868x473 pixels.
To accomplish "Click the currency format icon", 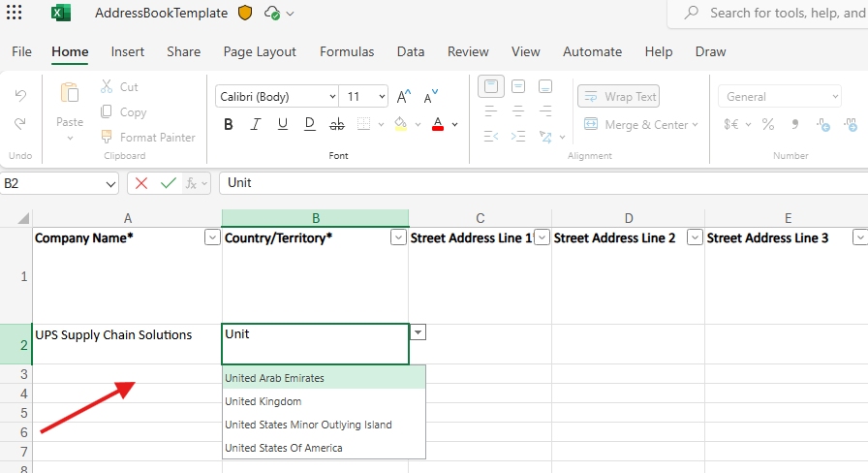I will coord(731,125).
